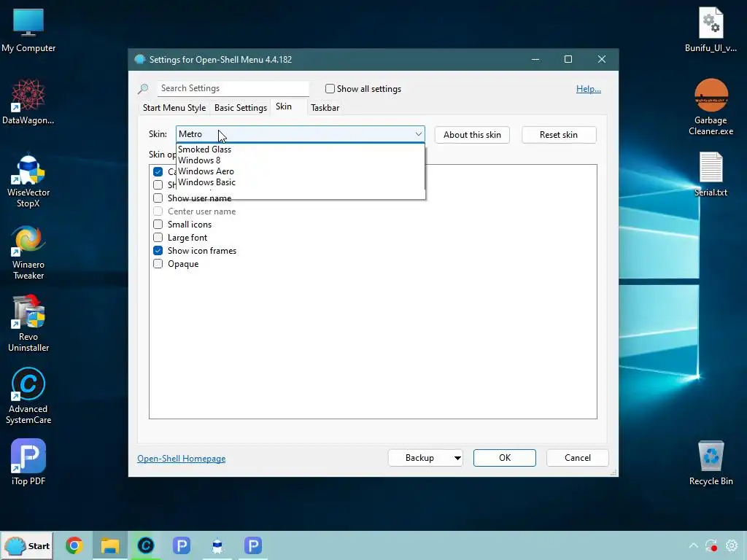Open My Computer desktop icon

pos(28,31)
